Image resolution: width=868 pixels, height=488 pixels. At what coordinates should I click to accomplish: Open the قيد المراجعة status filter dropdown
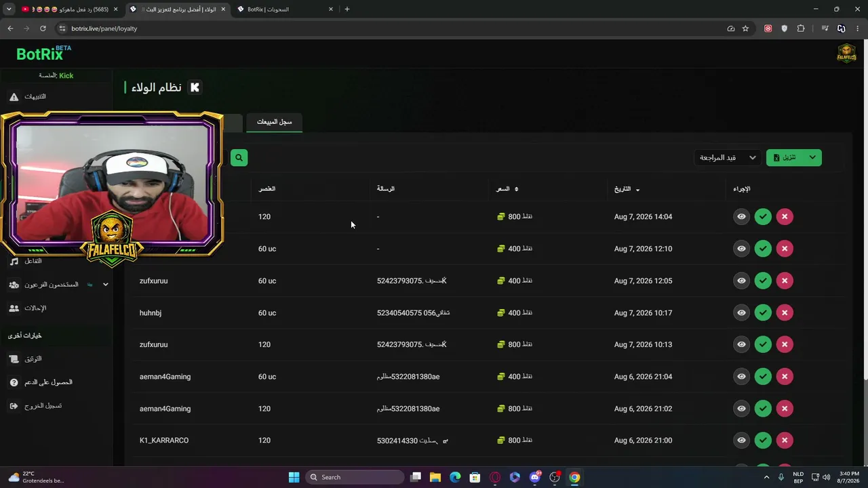728,157
